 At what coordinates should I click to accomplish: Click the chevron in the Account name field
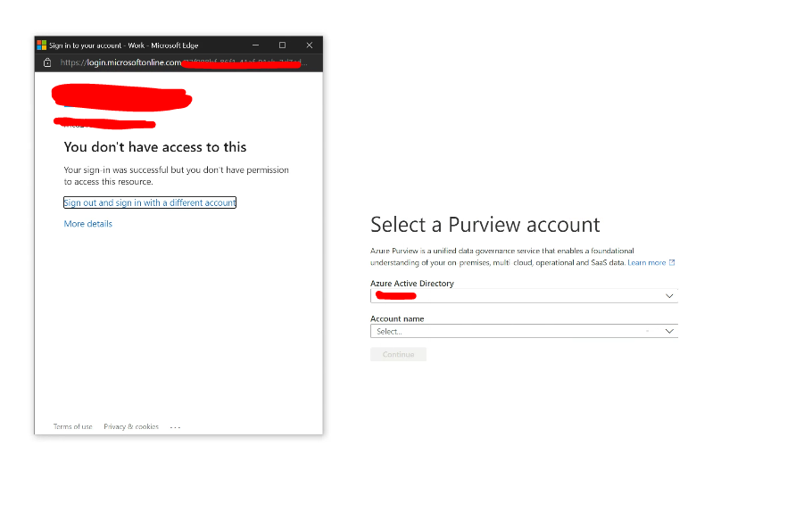tap(669, 331)
